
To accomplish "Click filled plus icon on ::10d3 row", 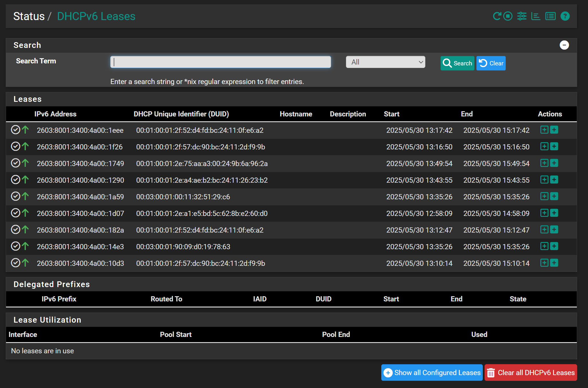I will tap(554, 263).
